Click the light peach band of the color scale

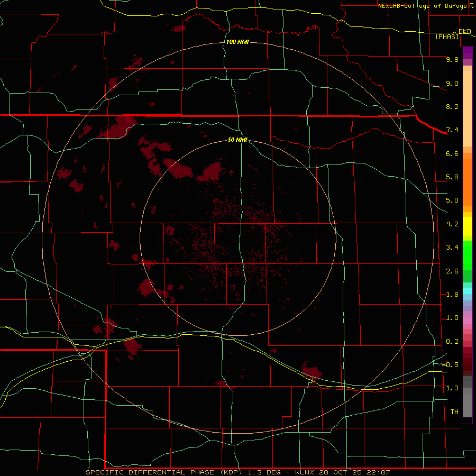point(467,108)
